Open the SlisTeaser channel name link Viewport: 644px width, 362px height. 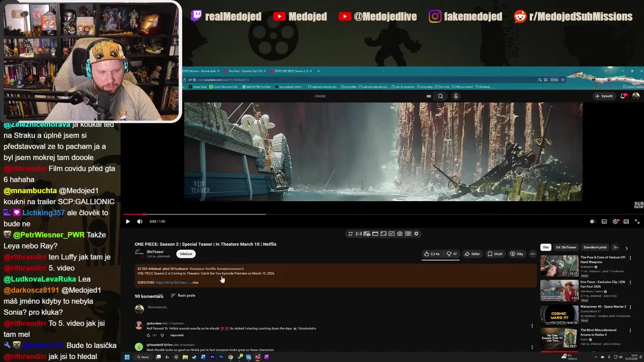pos(155,252)
